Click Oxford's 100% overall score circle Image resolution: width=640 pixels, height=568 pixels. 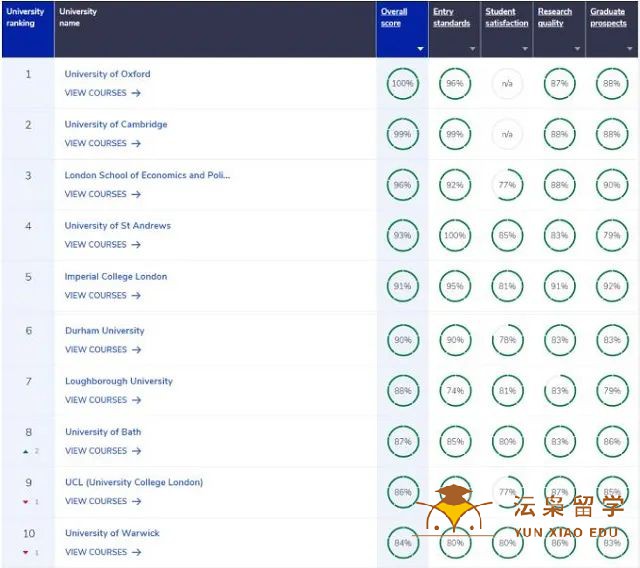click(402, 84)
